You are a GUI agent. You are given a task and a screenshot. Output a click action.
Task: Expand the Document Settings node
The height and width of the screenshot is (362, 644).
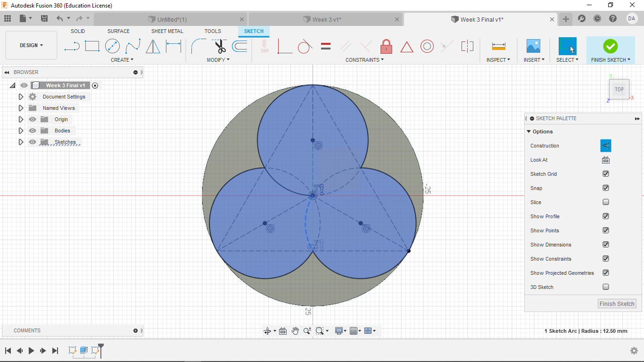click(21, 97)
